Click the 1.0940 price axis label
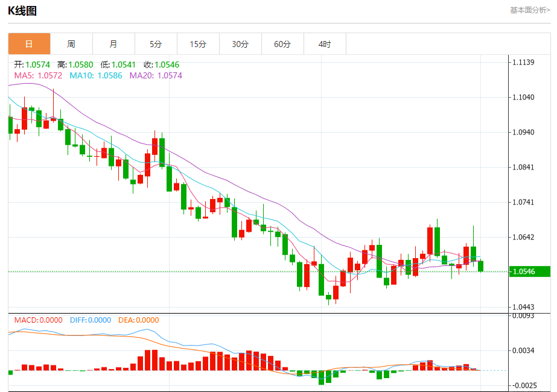557x392 pixels. coord(523,133)
